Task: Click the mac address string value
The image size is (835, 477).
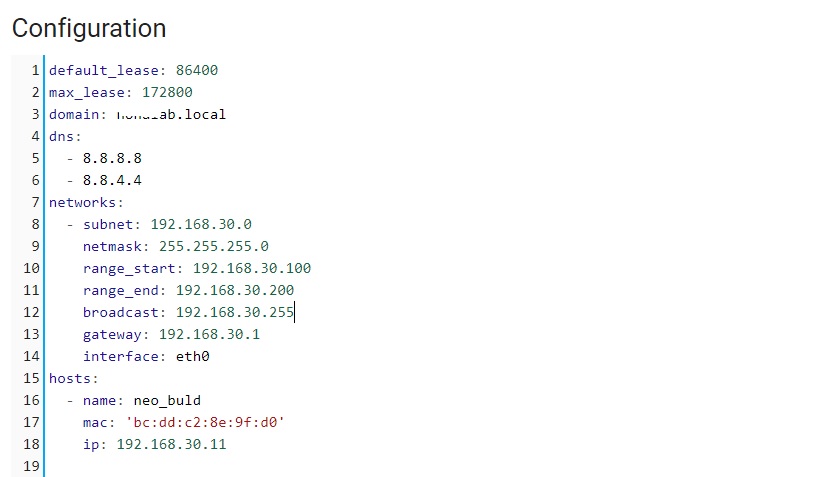Action: 205,422
